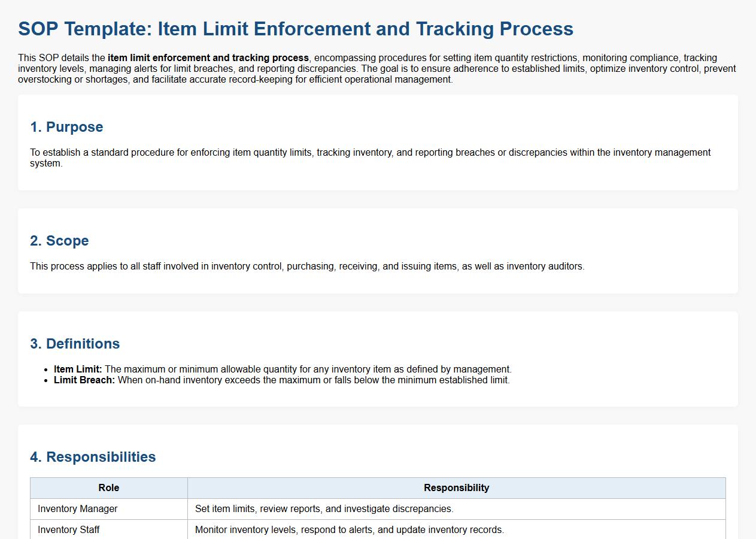This screenshot has width=756, height=539.
Task: Select the 'Inventory Staff' table cell
Action: pos(69,530)
